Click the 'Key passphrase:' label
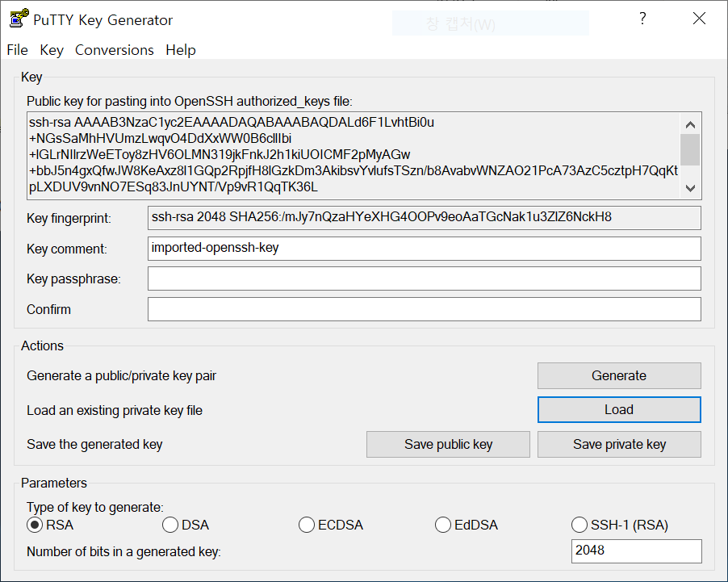Image resolution: width=728 pixels, height=582 pixels. 73,279
